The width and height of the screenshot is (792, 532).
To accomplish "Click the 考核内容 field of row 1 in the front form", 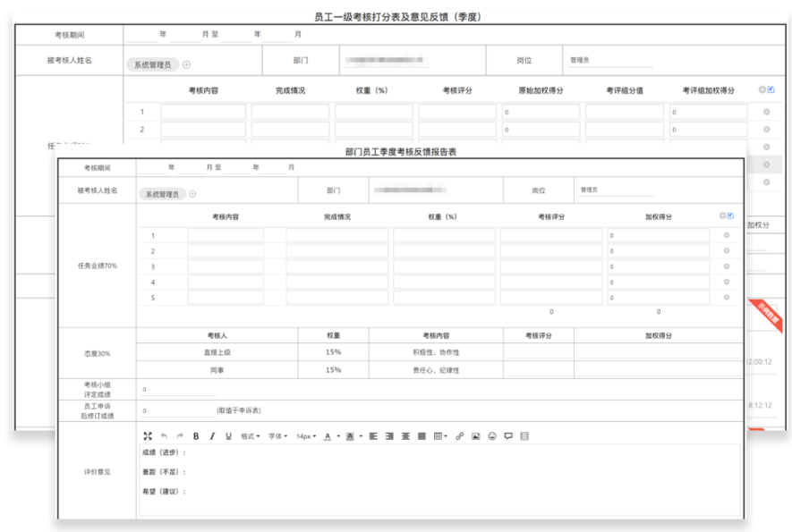I will (226, 235).
